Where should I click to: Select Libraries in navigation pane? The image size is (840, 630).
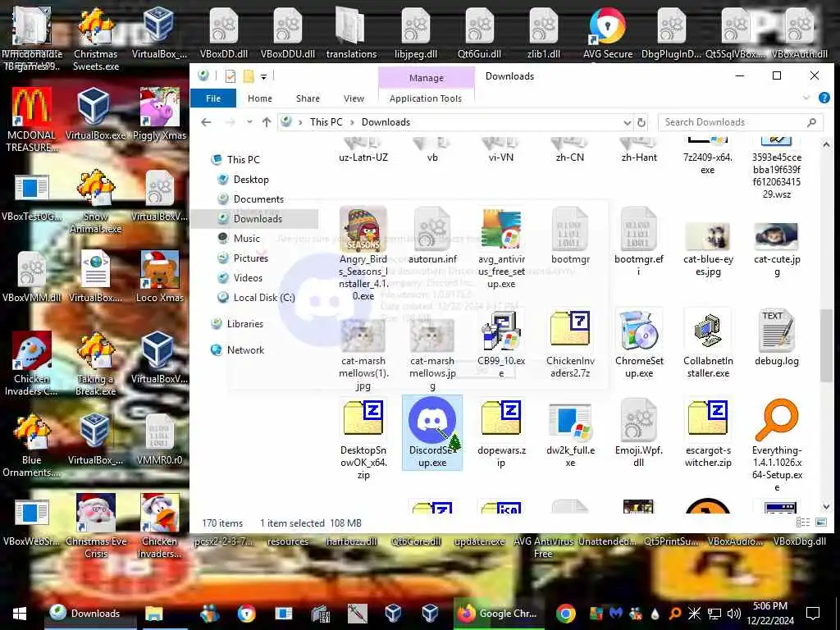[x=244, y=324]
